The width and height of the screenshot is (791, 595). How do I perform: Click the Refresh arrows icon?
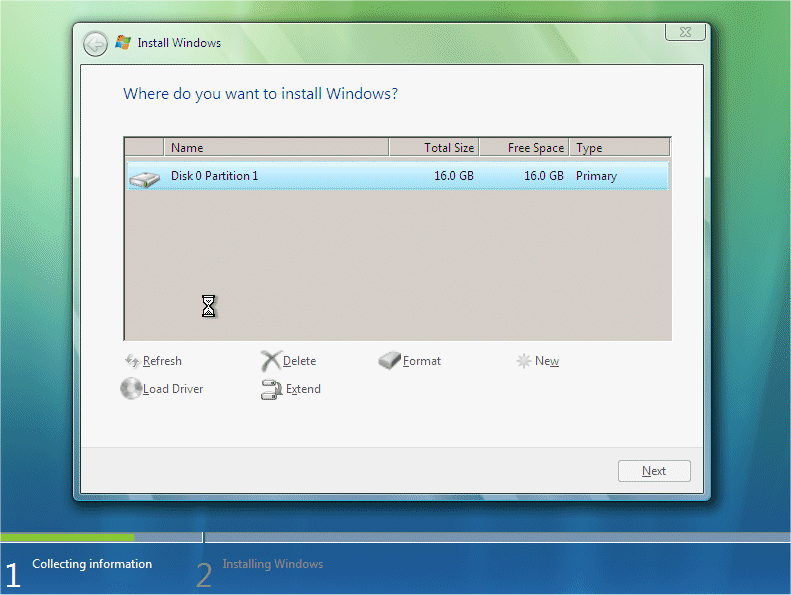(x=132, y=361)
